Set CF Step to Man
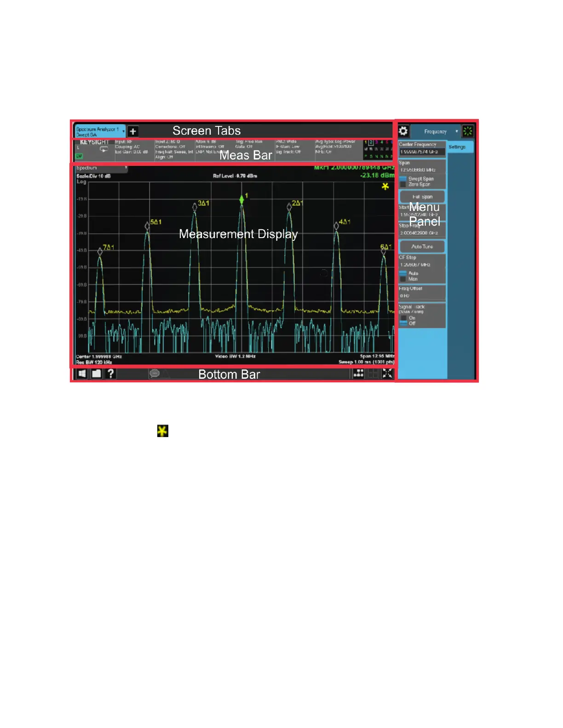 409,279
